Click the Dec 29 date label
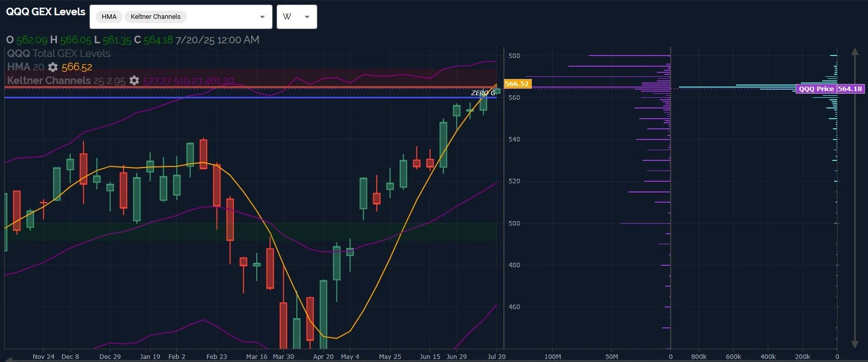The height and width of the screenshot is (362, 868). 110,356
